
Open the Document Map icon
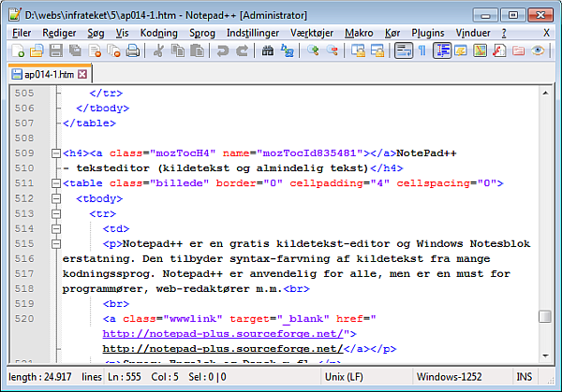coord(480,51)
